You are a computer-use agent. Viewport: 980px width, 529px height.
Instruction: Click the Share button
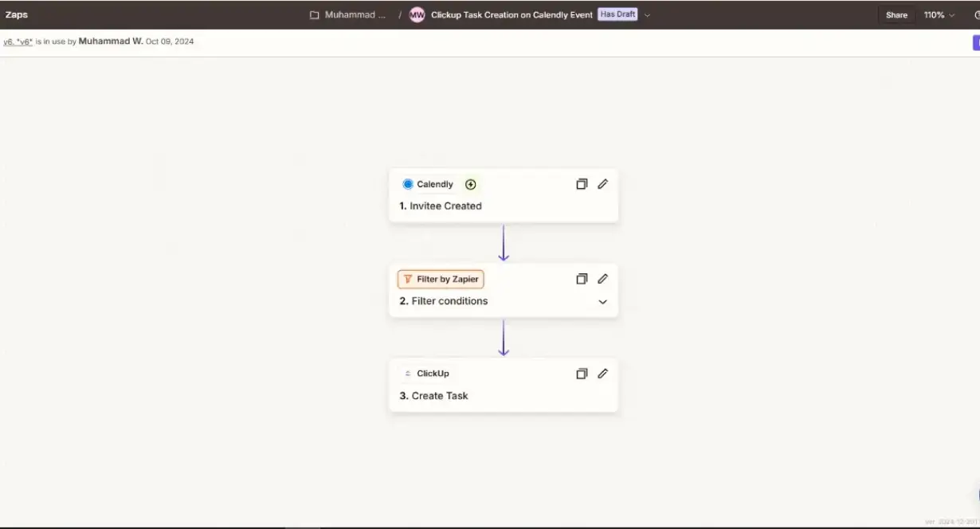point(896,15)
